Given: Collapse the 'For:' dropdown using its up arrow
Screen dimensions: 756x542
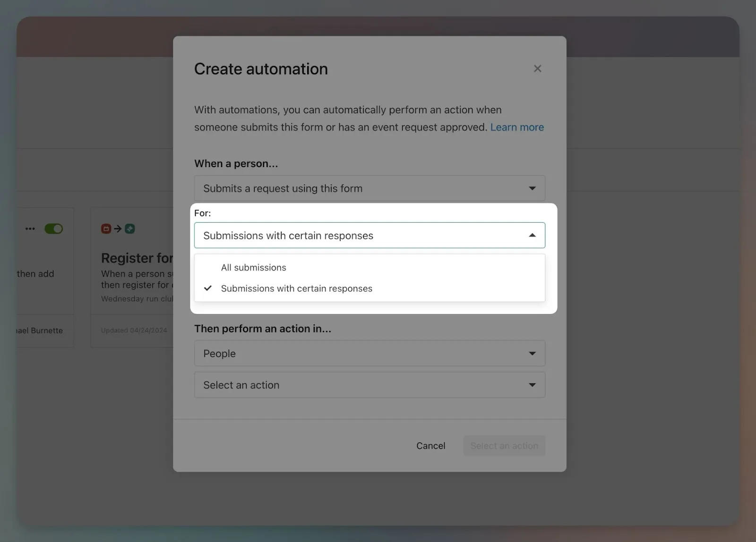Looking at the screenshot, I should pos(532,236).
